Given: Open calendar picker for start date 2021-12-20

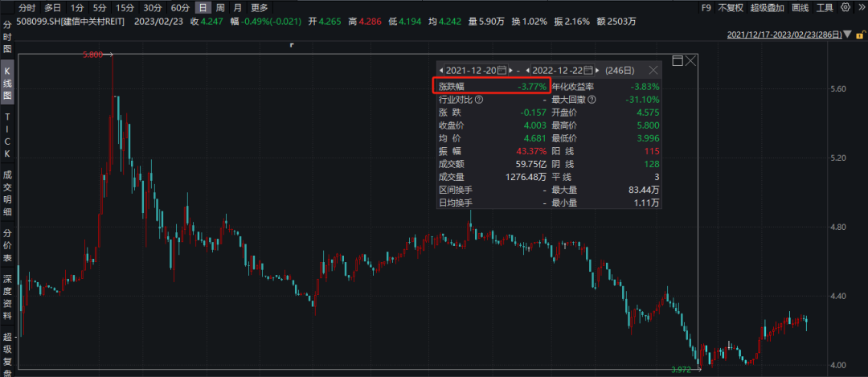Looking at the screenshot, I should coord(502,70).
